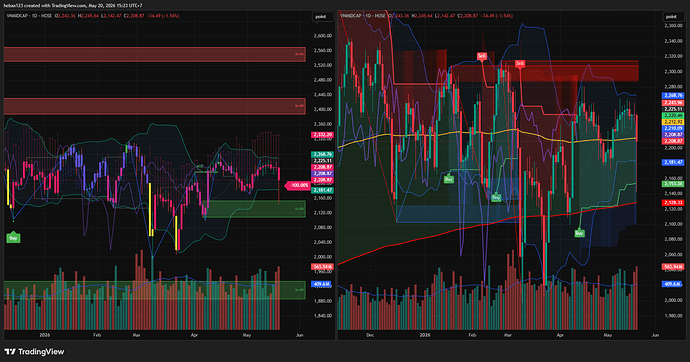Image resolution: width=690 pixels, height=362 pixels.
Task: Click the 2,600.00 level on left price axis
Action: click(323, 36)
